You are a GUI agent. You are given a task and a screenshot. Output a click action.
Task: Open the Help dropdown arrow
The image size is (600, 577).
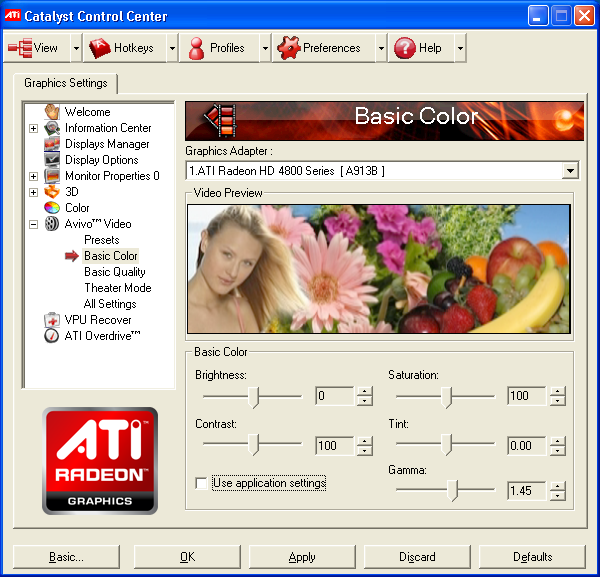tap(460, 48)
